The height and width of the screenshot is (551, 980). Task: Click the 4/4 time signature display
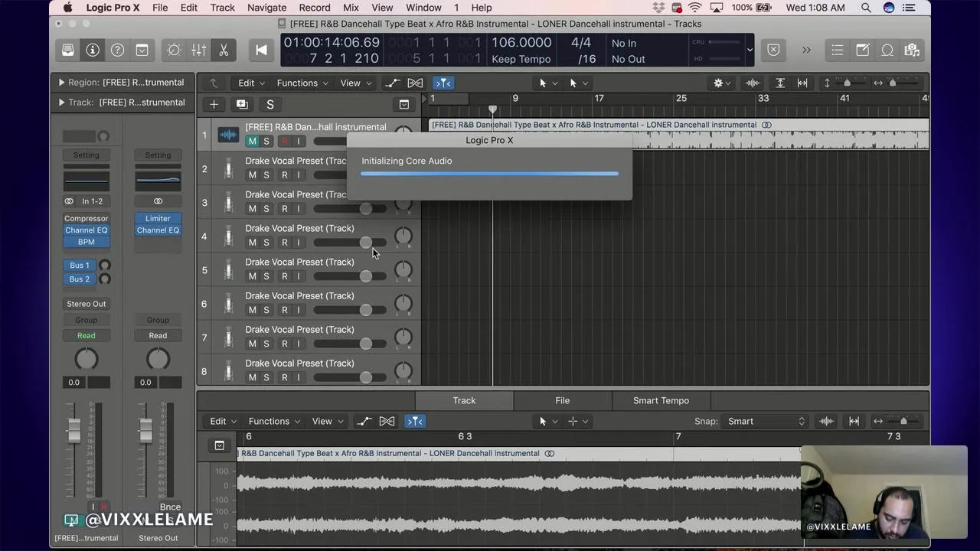tap(581, 43)
